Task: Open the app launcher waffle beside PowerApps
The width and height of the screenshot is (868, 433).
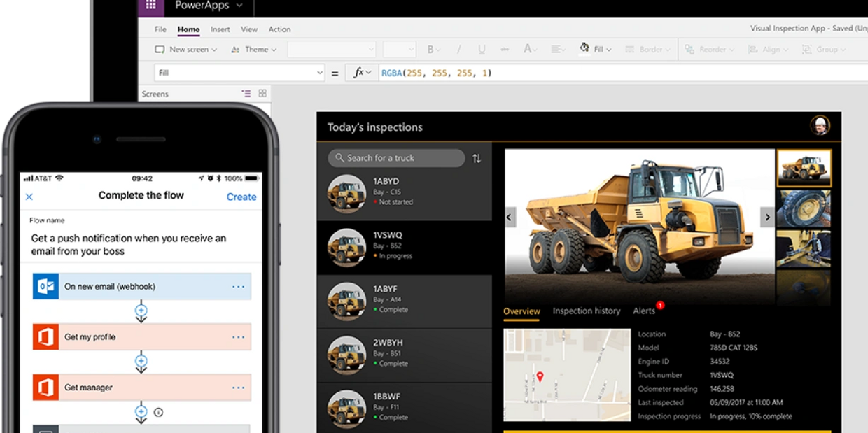Action: point(151,6)
